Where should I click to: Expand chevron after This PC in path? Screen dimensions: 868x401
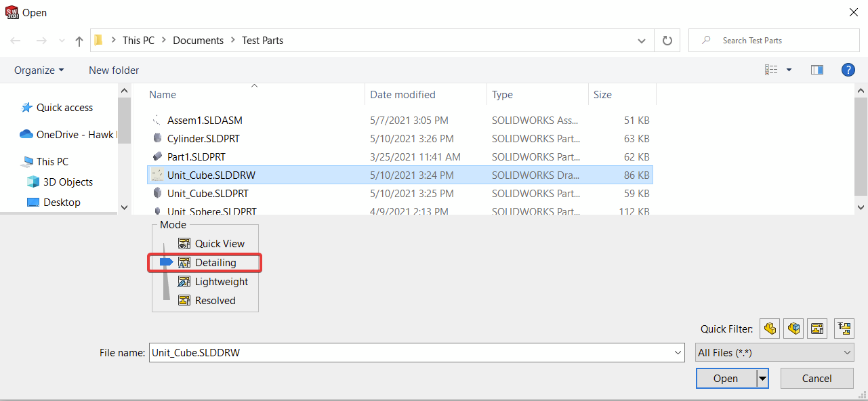(x=163, y=41)
